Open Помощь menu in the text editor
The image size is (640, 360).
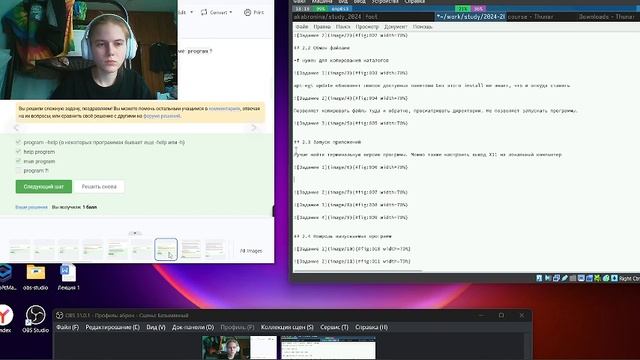422,27
